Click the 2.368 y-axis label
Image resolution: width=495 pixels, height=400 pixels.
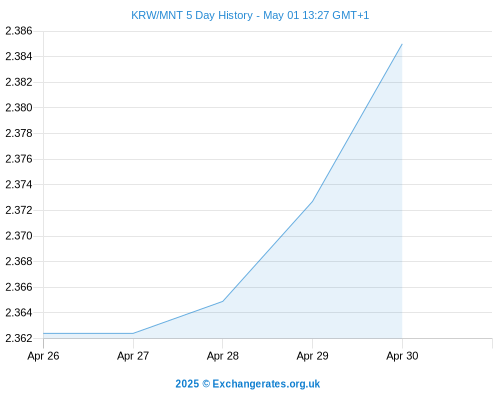[19, 261]
